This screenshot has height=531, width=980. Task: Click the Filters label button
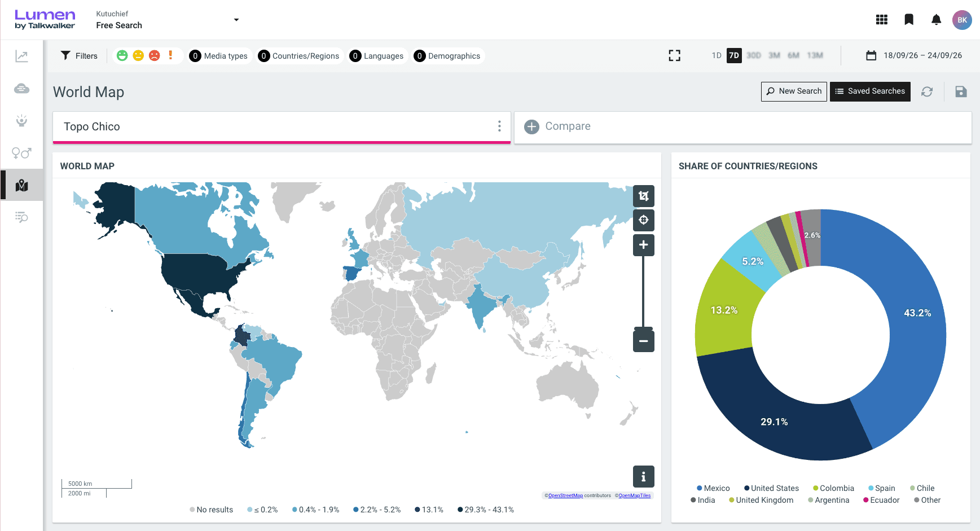[x=86, y=56]
